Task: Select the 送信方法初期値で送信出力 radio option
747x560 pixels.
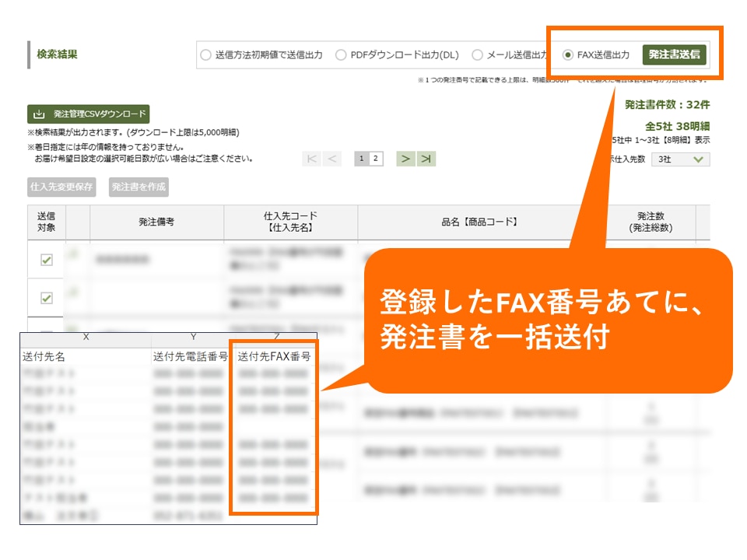Action: point(205,55)
